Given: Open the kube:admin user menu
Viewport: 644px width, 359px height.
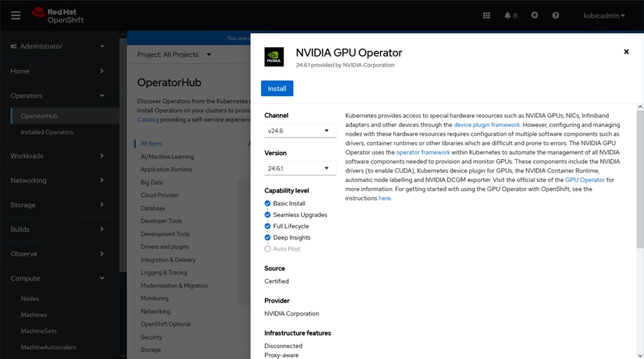Looking at the screenshot, I should click(604, 16).
